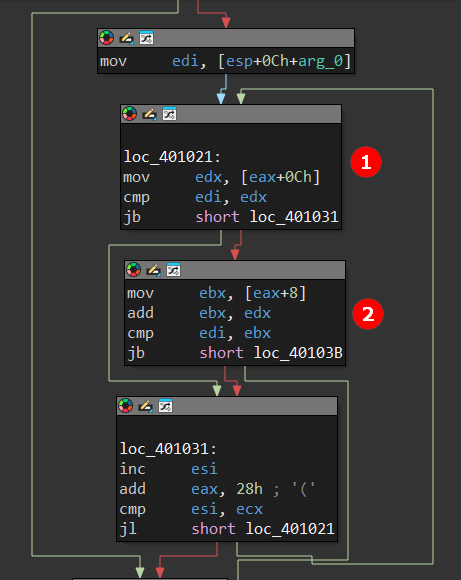Select instruction cmp edi, edx

(x=195, y=197)
